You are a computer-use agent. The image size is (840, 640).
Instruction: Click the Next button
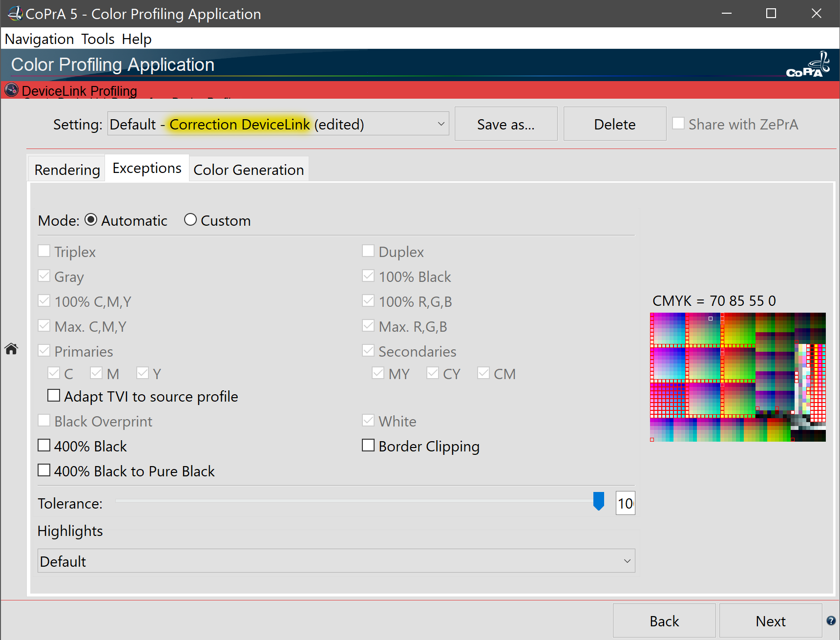click(770, 621)
